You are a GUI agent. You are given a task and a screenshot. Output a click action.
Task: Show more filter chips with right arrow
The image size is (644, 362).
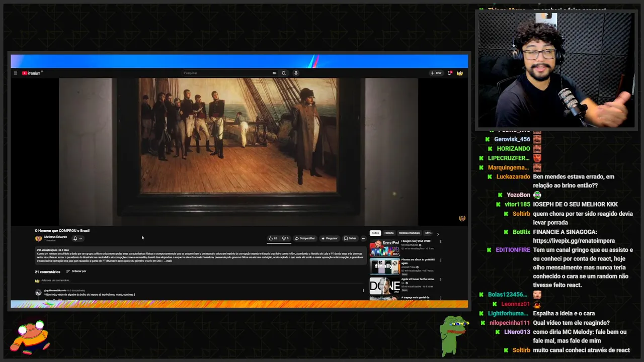438,234
